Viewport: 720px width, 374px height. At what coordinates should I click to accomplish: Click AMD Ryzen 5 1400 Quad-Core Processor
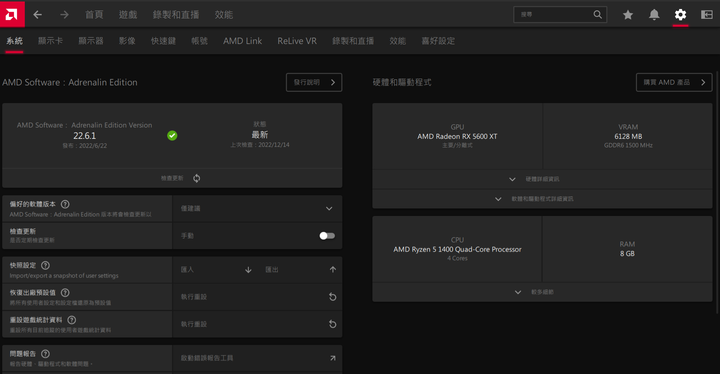[457, 249]
